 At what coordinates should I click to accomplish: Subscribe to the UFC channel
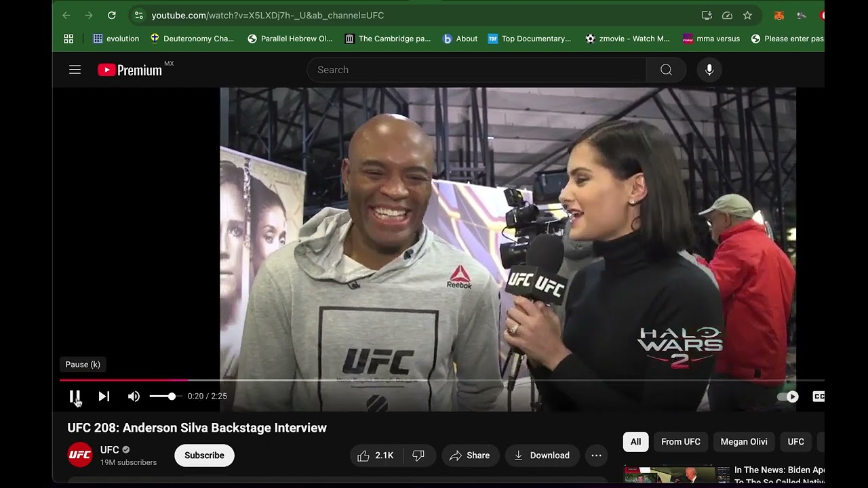click(204, 455)
